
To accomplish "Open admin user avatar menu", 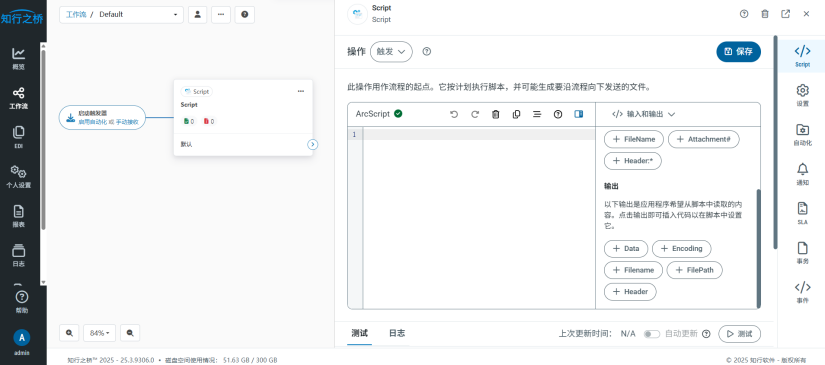I will tap(22, 337).
